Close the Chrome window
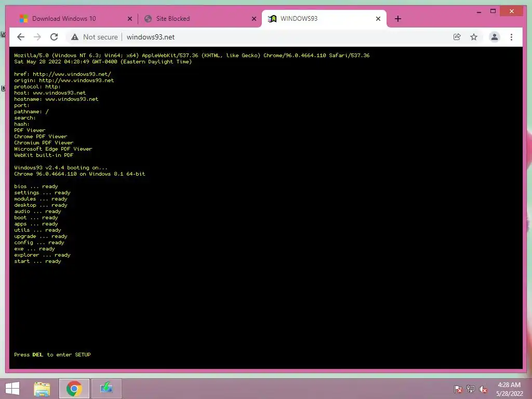The image size is (532, 399). coord(512,11)
